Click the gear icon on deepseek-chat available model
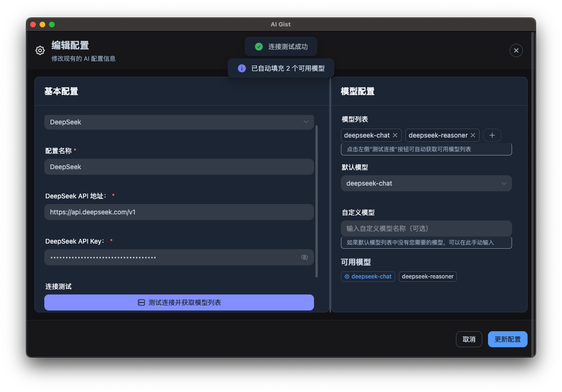Screen dimensions: 562x392 (x=347, y=277)
